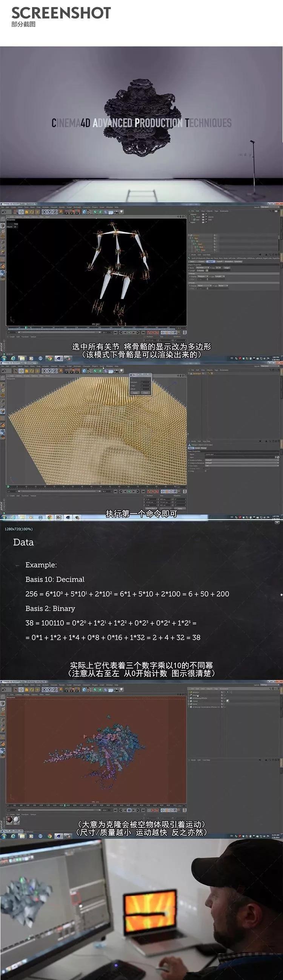Toggle X-axis lock in landscape window toolbar
Viewport: 283px width, 980px height.
44,371
